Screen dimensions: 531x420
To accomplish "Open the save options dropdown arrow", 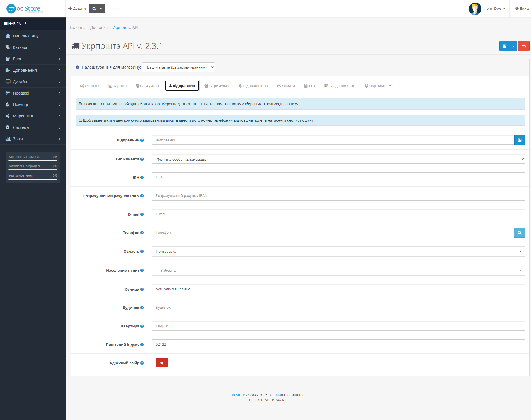I will [x=514, y=46].
